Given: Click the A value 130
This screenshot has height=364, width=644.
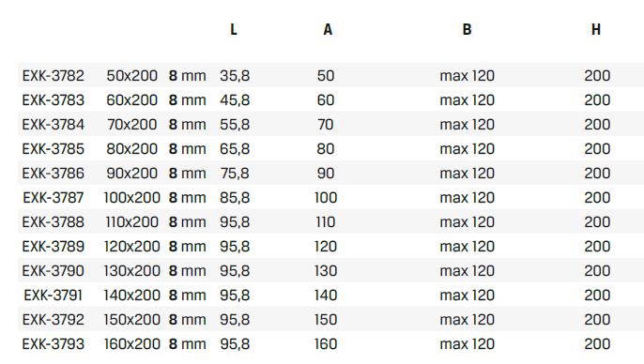Looking at the screenshot, I should point(326,271).
